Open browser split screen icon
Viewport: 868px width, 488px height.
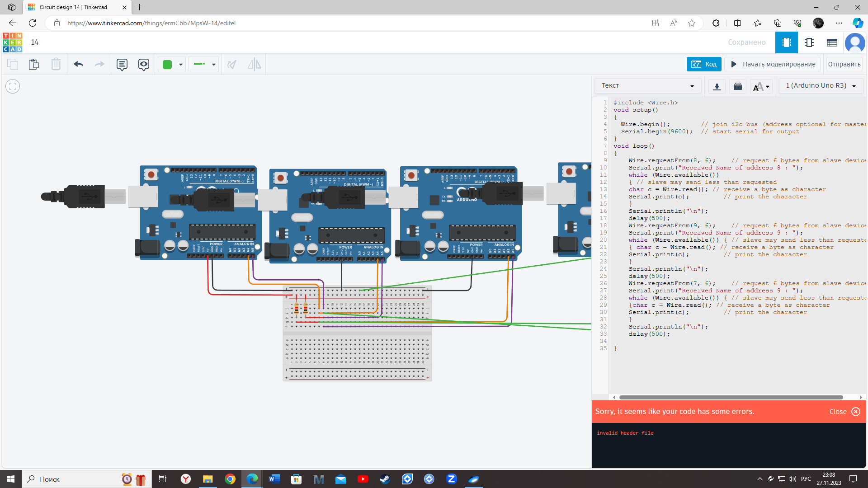tap(737, 23)
